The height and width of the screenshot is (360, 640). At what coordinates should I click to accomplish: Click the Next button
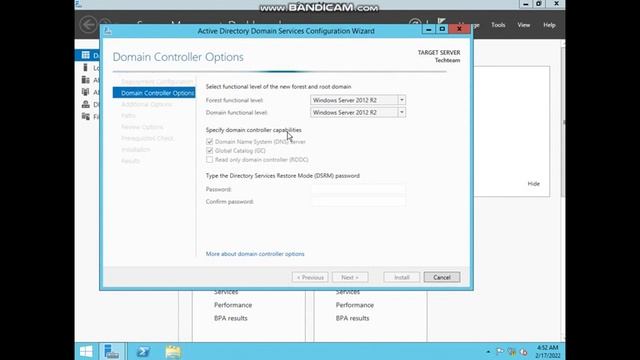tap(350, 277)
